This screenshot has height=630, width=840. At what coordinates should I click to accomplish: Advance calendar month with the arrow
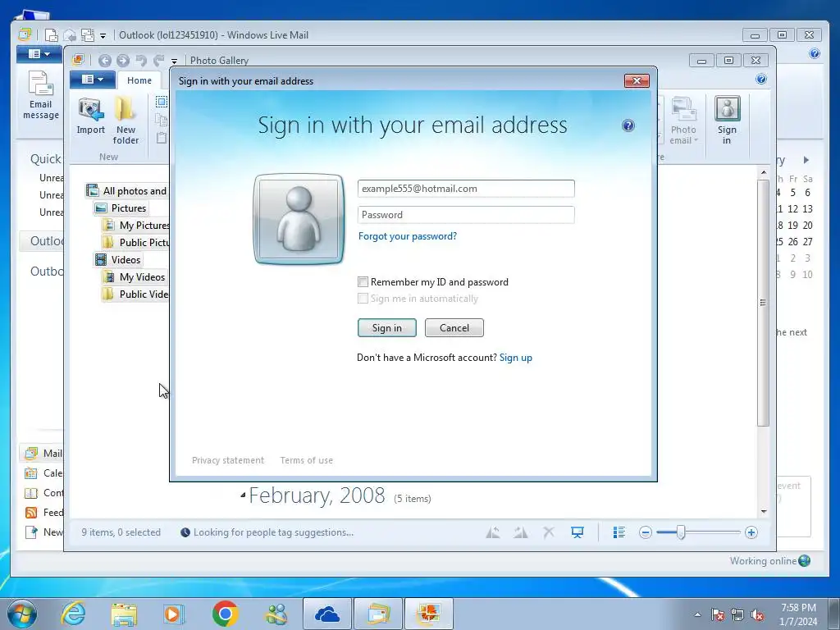pyautogui.click(x=806, y=160)
